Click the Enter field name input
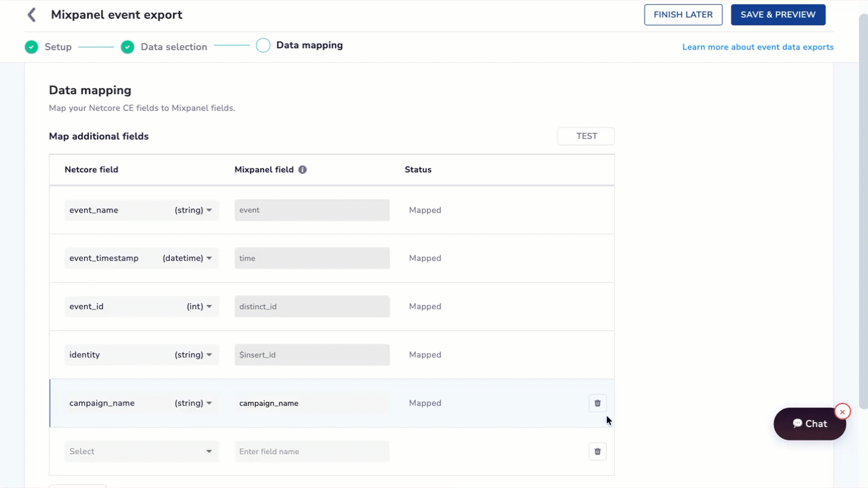This screenshot has height=488, width=868. coord(312,451)
